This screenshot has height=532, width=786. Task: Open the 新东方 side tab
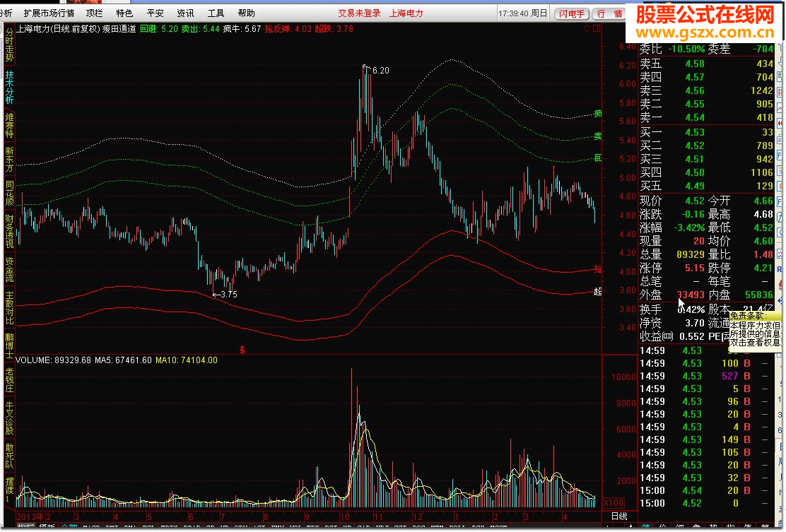click(9, 159)
